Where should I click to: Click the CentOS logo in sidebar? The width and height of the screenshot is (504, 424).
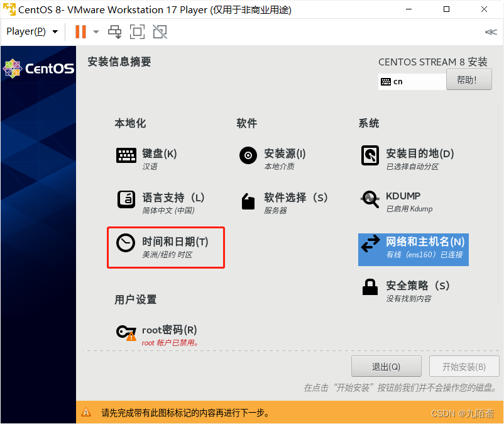(x=38, y=69)
